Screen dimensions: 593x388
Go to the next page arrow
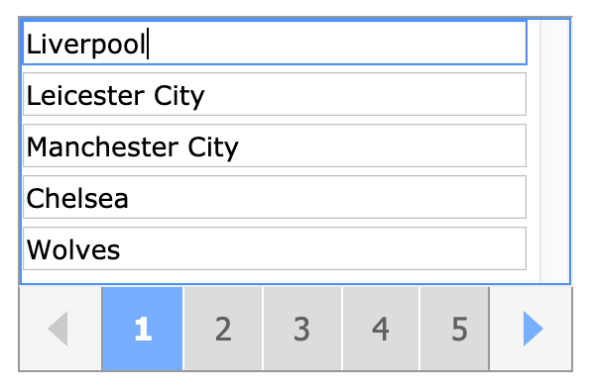click(532, 329)
